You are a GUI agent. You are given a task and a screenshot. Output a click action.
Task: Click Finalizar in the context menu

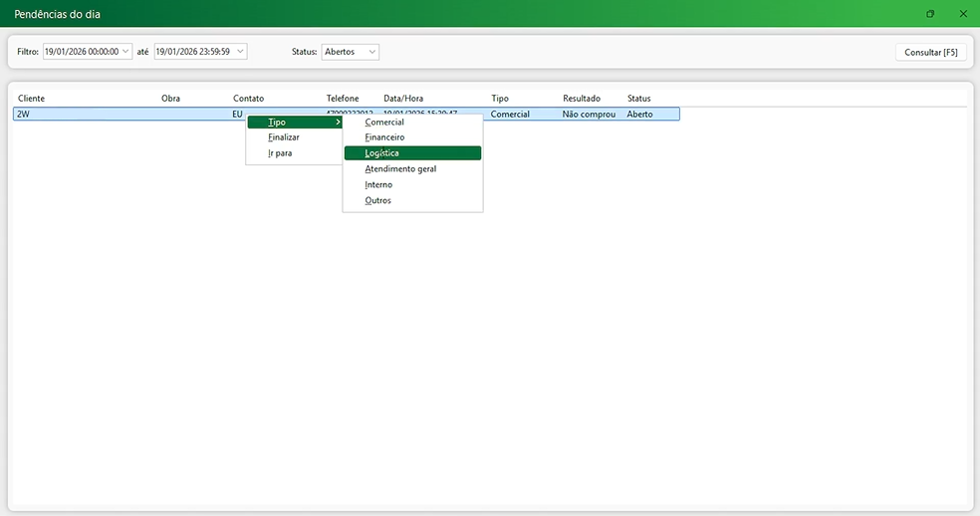click(x=284, y=137)
